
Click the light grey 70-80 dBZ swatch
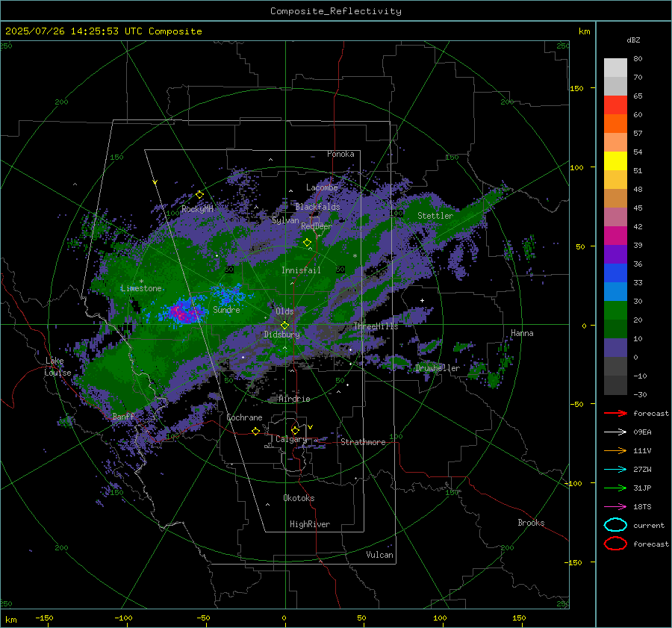point(615,68)
